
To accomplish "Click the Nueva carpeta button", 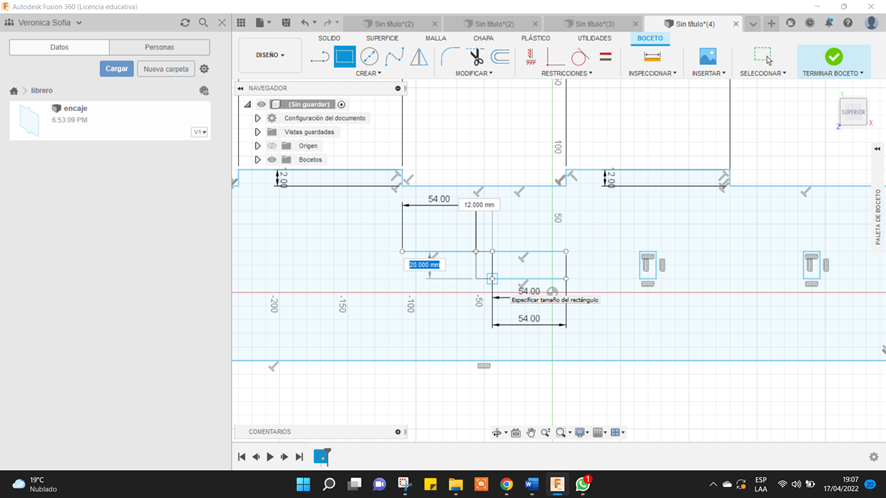I will pyautogui.click(x=166, y=68).
